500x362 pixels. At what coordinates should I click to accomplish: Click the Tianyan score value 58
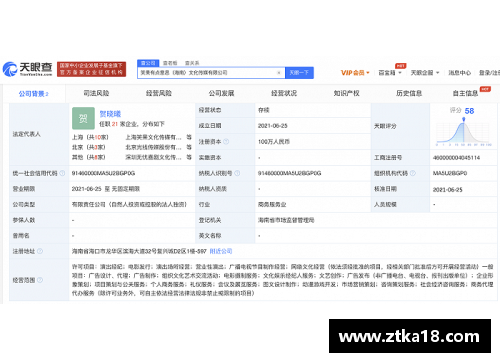coord(469,111)
